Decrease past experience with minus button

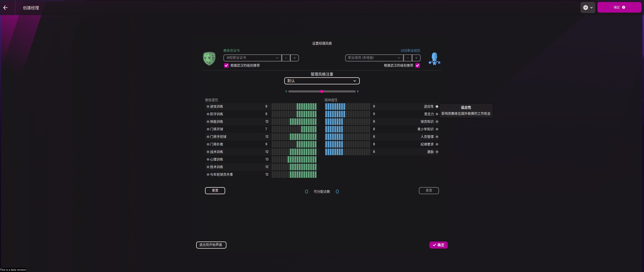[x=408, y=58]
